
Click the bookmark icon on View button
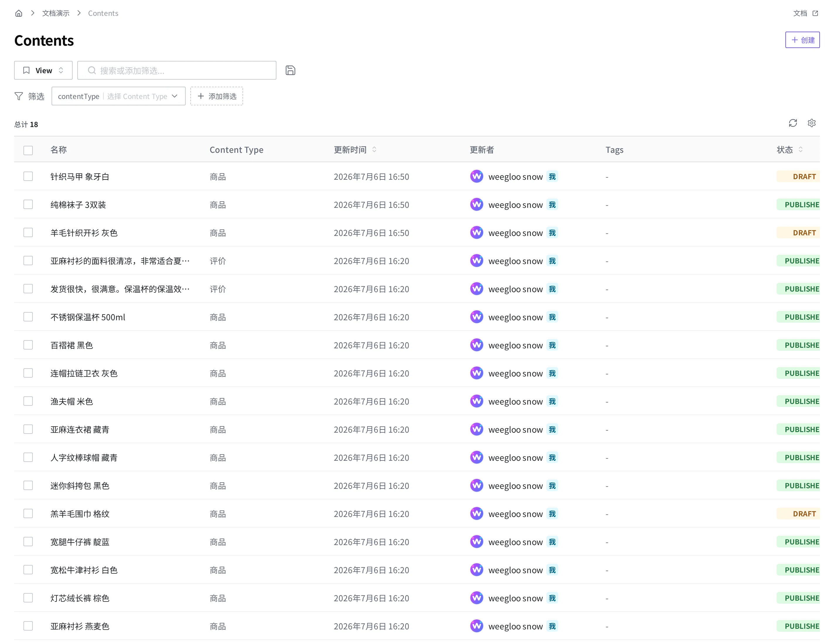click(26, 70)
